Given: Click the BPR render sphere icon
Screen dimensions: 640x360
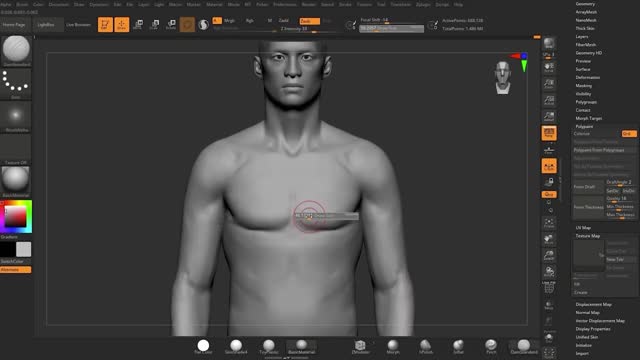Looking at the screenshot, I should point(549,43).
